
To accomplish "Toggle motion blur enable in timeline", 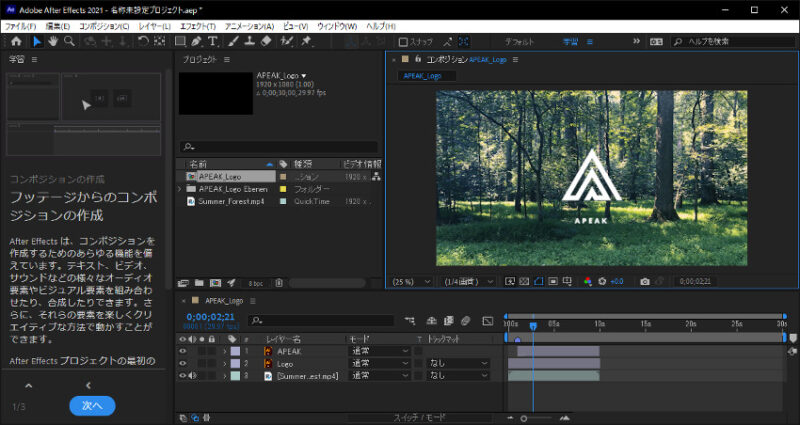I will click(x=465, y=321).
